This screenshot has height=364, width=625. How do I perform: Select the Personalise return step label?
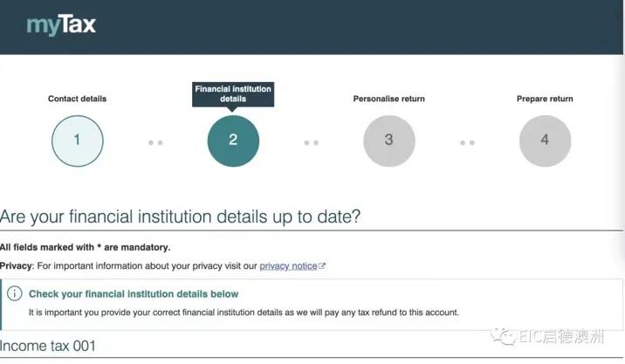pyautogui.click(x=388, y=99)
